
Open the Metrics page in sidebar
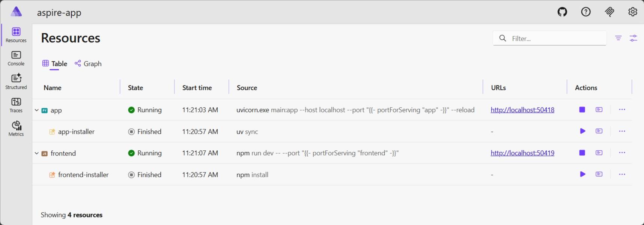[16, 128]
